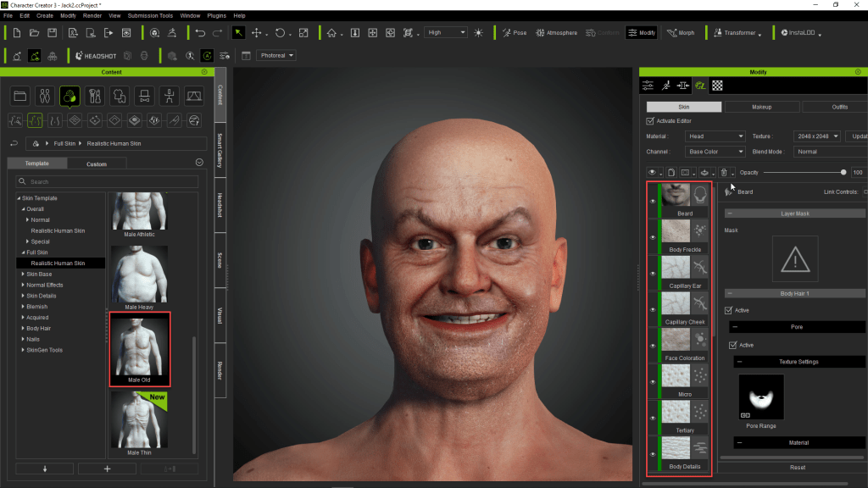Click the Reset button
This screenshot has width=868, height=488.
pyautogui.click(x=797, y=467)
